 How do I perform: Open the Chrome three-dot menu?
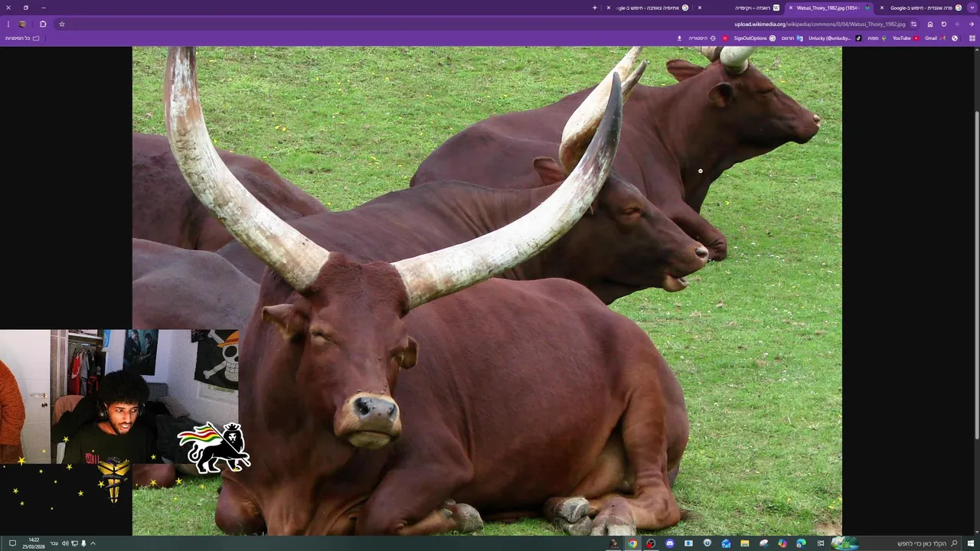click(x=8, y=24)
